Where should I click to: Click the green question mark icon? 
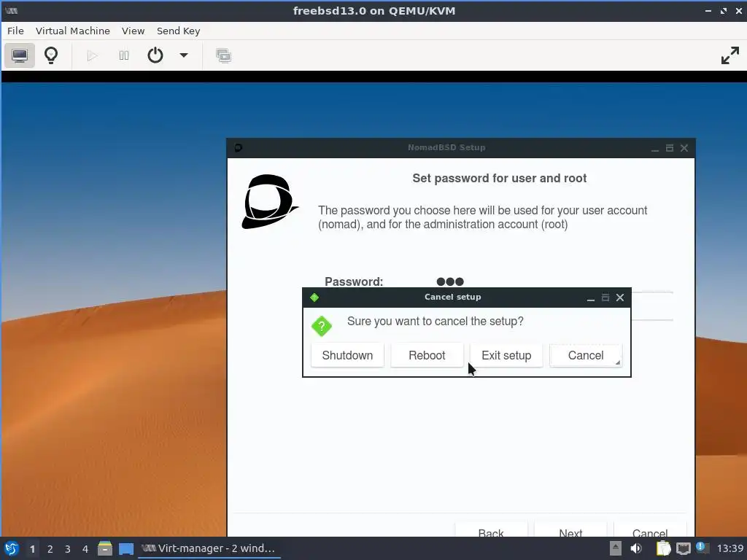[x=322, y=326]
